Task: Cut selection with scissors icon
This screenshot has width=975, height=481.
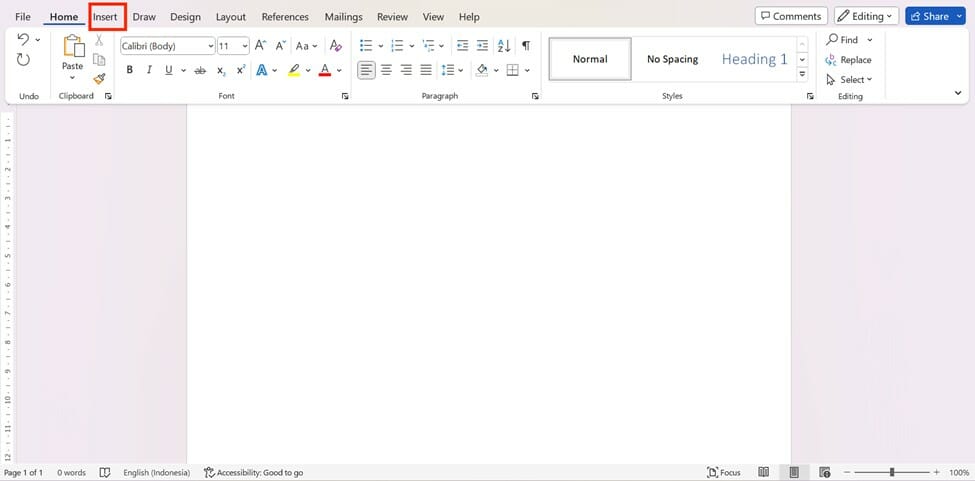Action: click(99, 40)
